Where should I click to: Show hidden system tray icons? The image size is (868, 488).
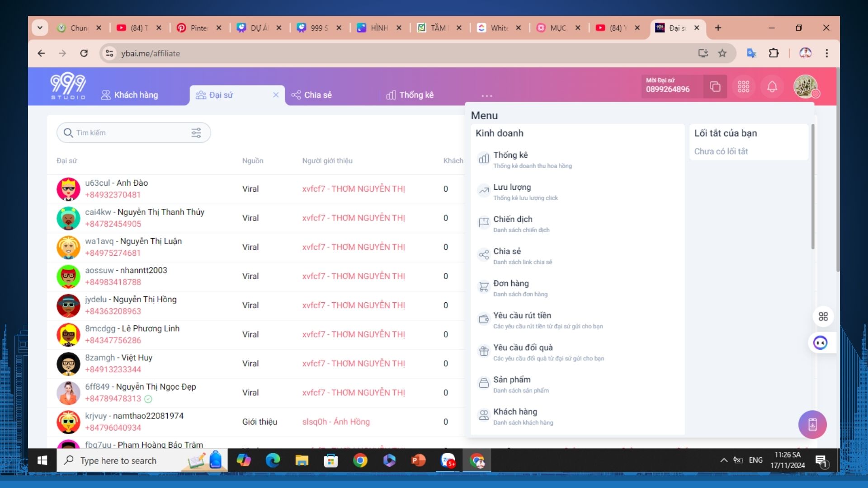[723, 460]
